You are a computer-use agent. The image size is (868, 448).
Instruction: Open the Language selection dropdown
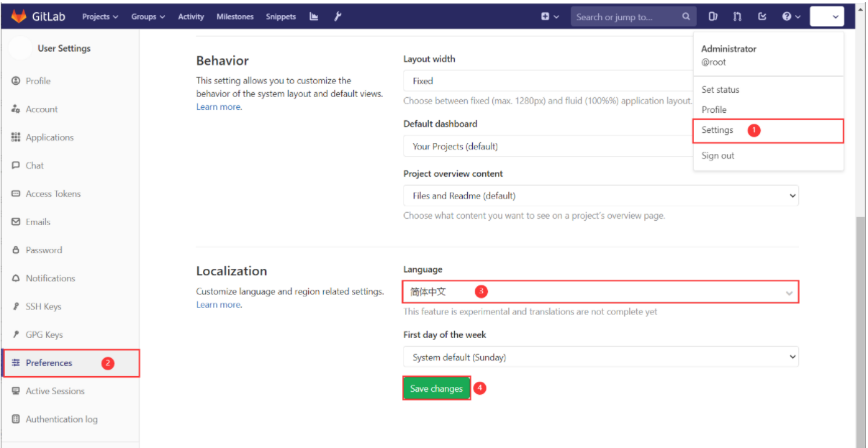pyautogui.click(x=601, y=292)
